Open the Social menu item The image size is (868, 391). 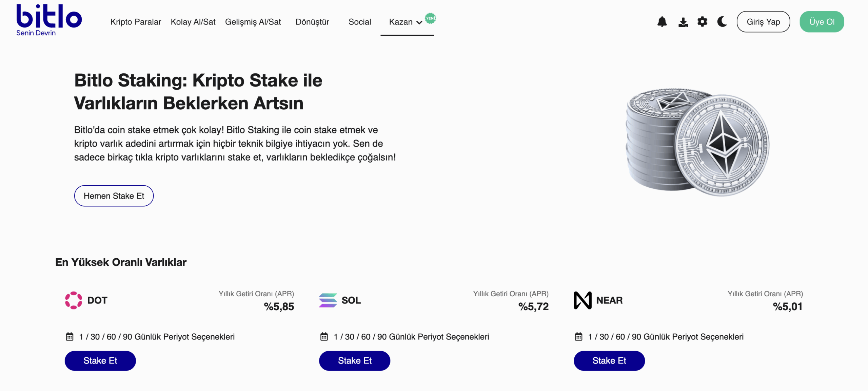coord(360,22)
